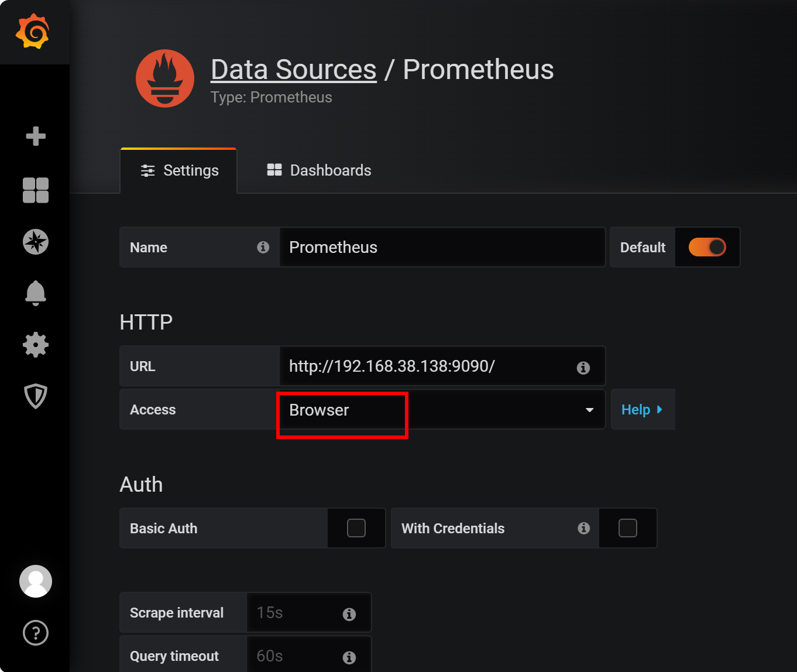Toggle the Default data source switch

[x=707, y=247]
